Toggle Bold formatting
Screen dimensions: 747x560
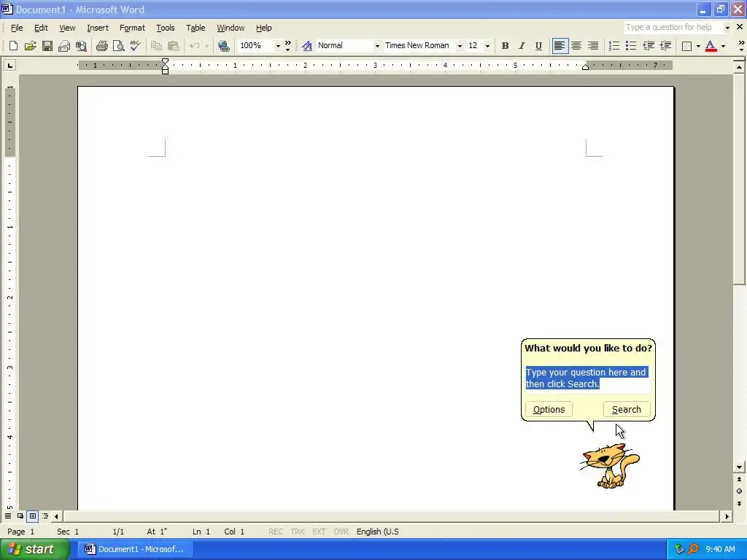(505, 46)
